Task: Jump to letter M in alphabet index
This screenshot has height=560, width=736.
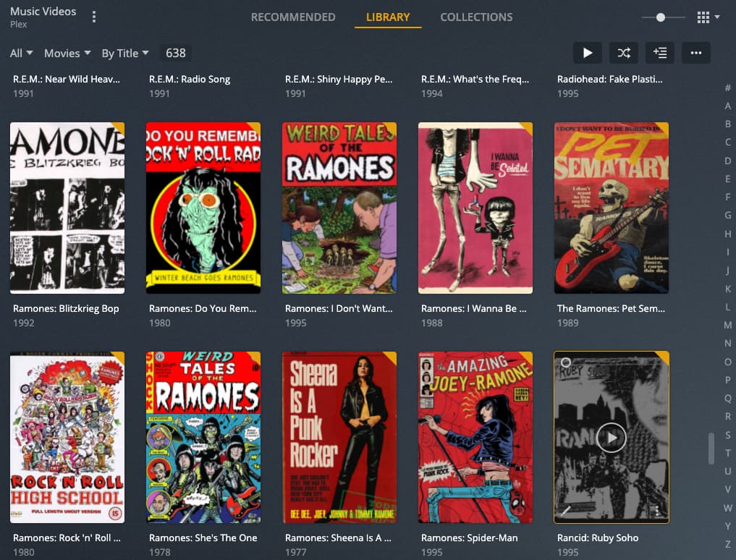Action: 727,325
